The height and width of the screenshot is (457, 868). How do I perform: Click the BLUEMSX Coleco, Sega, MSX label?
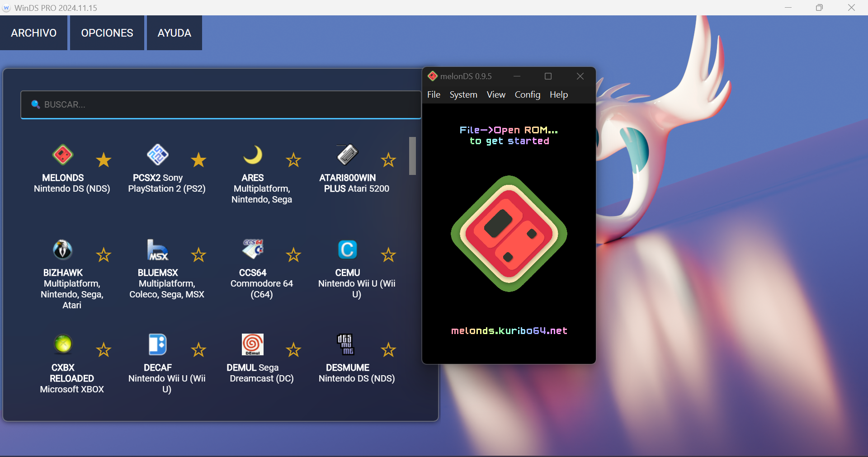tap(167, 283)
